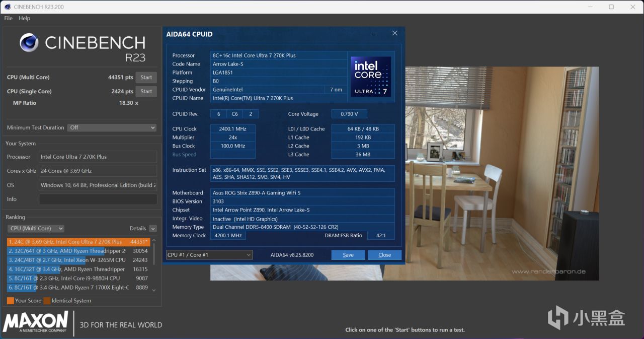Click ranking scrollbar down arrow
Viewport: 644px width, 339px height.
click(x=154, y=290)
